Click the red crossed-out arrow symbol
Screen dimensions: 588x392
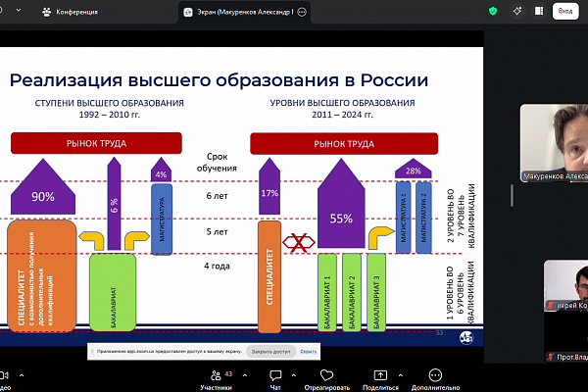click(299, 242)
